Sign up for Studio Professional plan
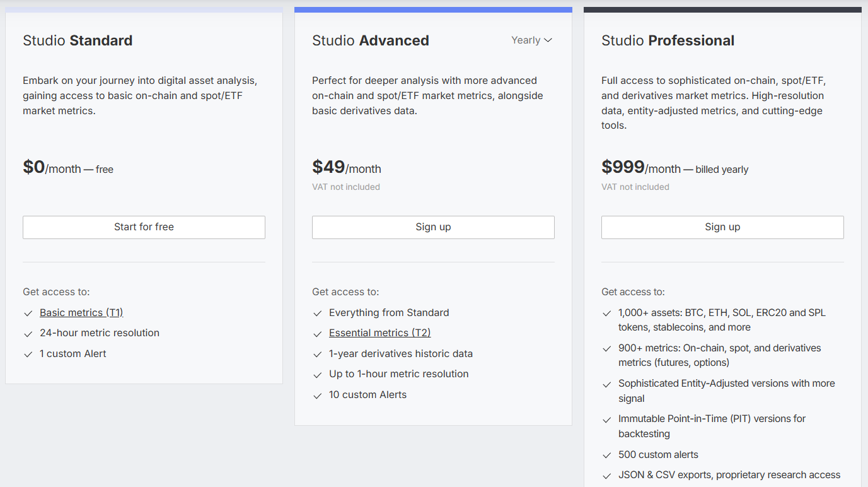Screen dimensions: 868x487 pyautogui.click(x=722, y=227)
